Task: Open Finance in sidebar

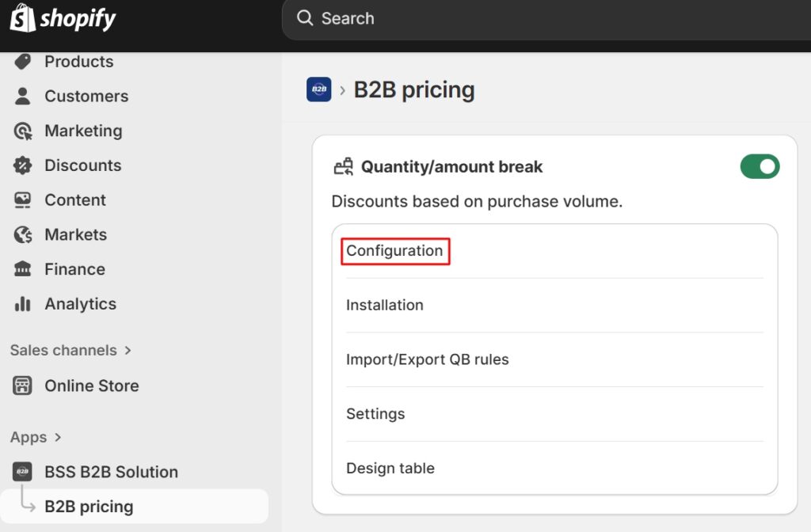Action: click(x=74, y=269)
